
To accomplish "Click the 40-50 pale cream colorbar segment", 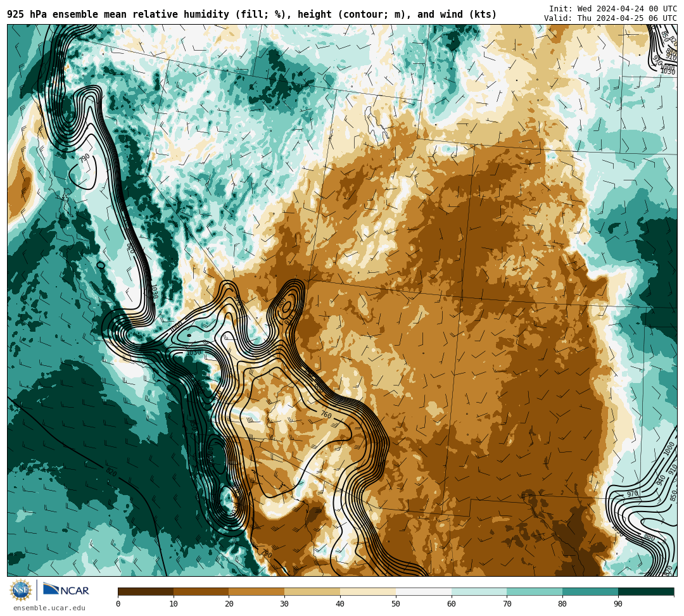I will tap(368, 591).
